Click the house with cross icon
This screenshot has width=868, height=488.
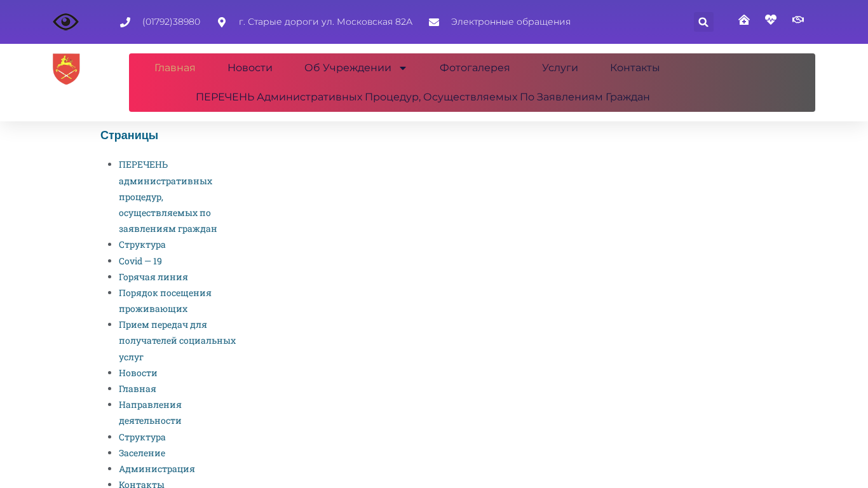tap(744, 20)
